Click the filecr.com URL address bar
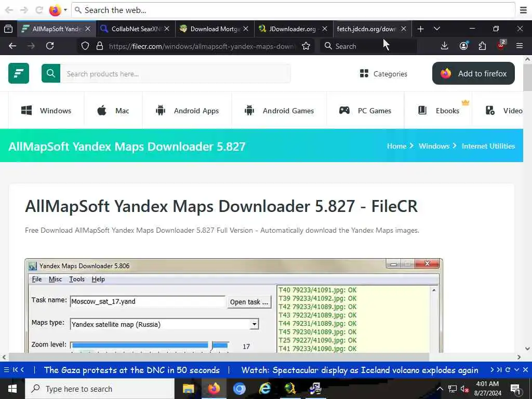 click(x=202, y=46)
